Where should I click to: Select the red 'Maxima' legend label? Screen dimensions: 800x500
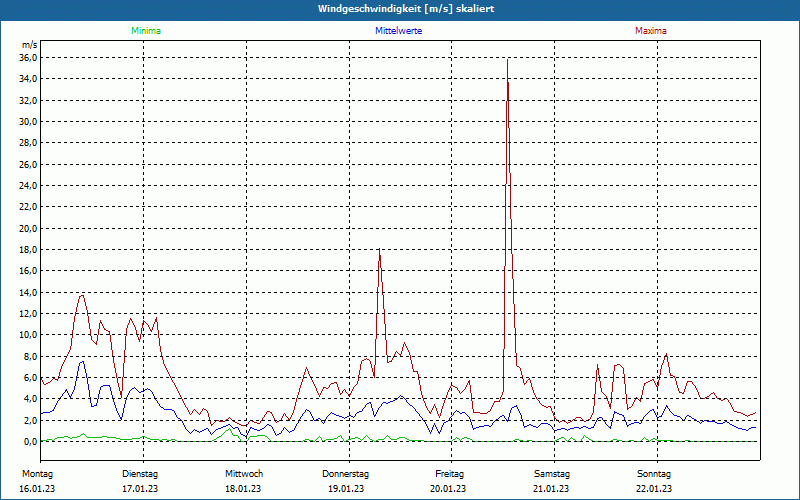coord(650,31)
